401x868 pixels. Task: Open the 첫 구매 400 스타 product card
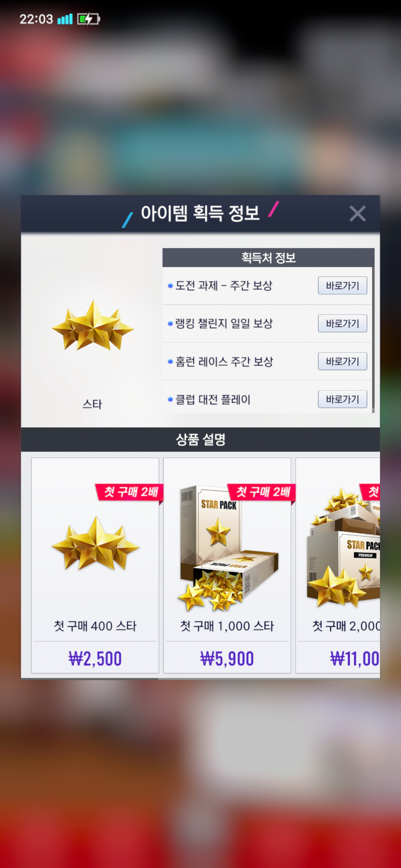point(95,565)
